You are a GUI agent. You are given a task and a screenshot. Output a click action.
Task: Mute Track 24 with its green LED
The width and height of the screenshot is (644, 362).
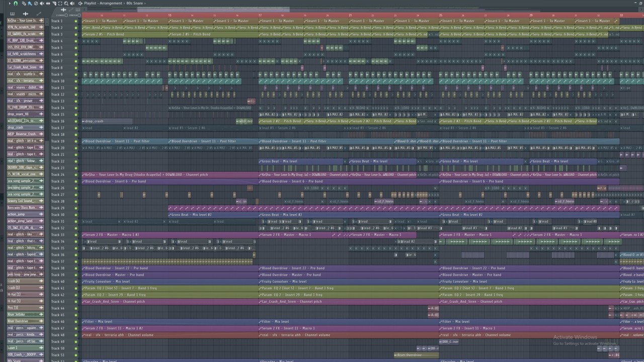point(76,174)
